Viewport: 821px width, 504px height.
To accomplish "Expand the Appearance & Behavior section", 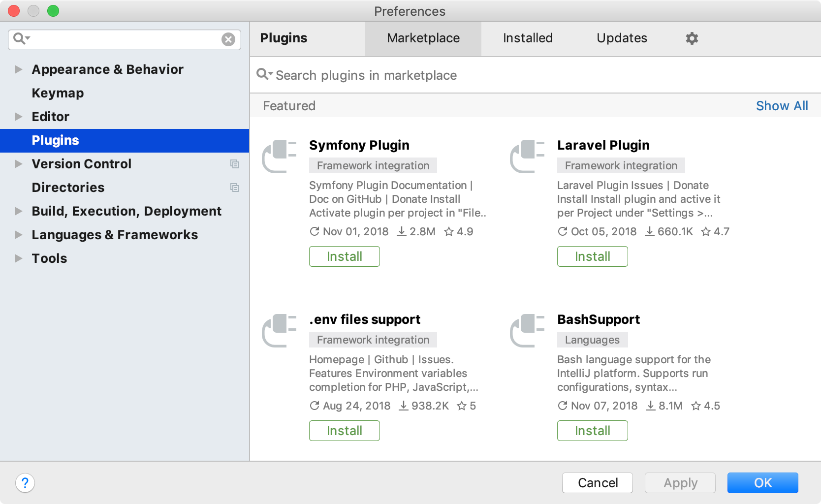I will (x=19, y=69).
